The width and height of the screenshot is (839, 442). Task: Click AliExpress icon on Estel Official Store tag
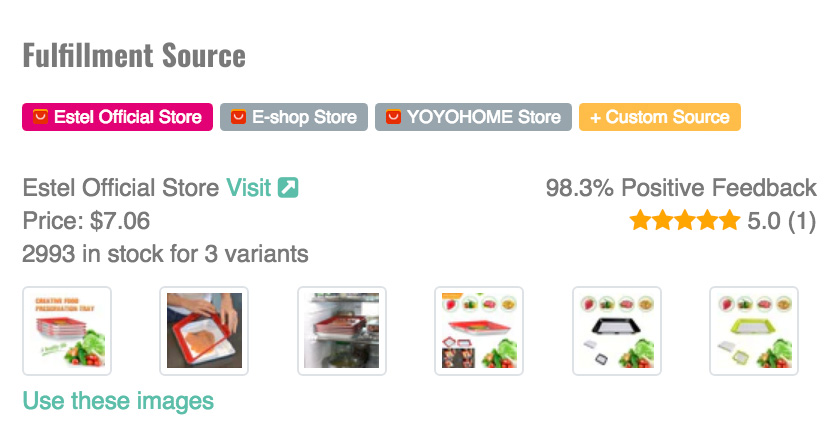[40, 117]
